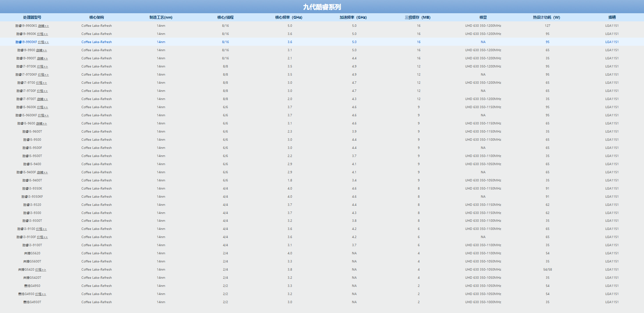Click Coffee Lake-Refresh in the i9-9900KF row

tap(96, 42)
